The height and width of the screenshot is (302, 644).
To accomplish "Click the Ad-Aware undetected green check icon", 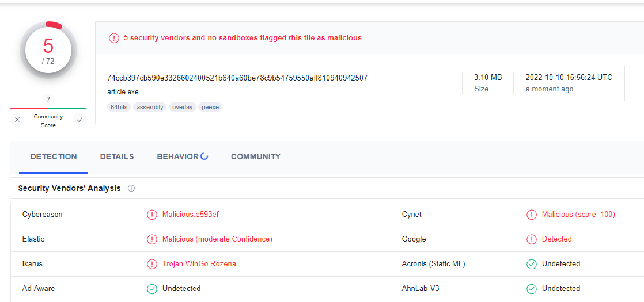I will click(x=152, y=289).
